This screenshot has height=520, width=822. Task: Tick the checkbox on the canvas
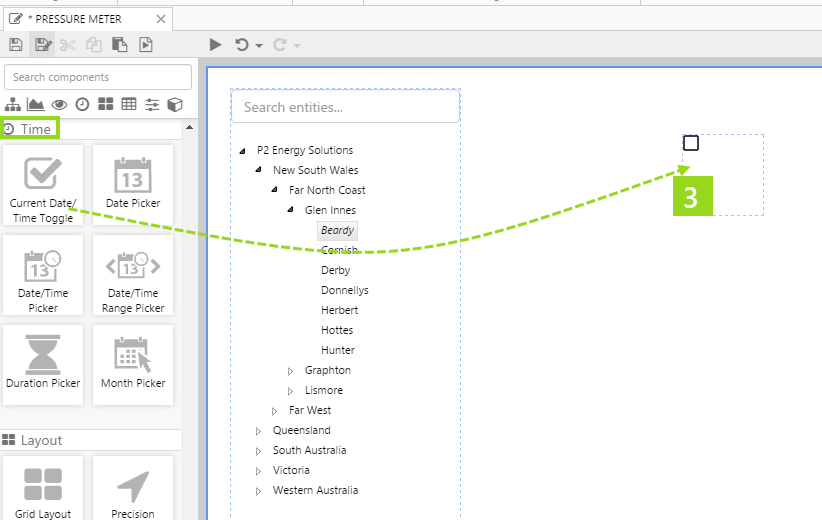[x=691, y=143]
